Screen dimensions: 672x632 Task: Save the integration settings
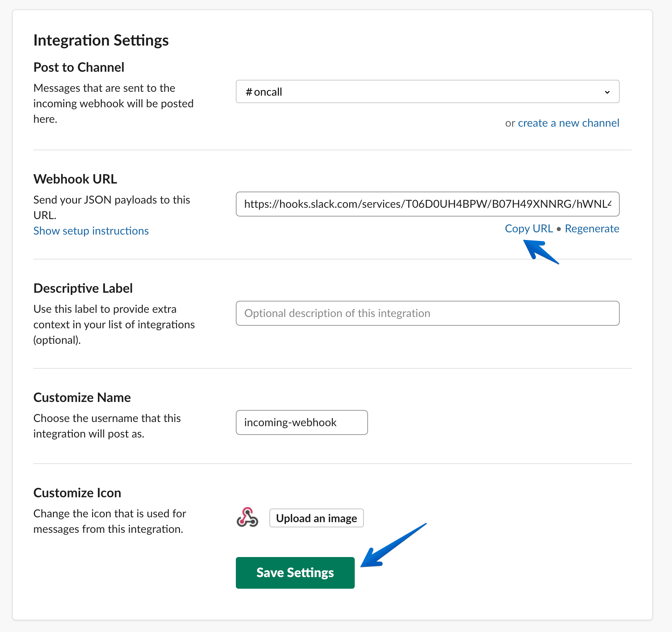click(x=295, y=573)
